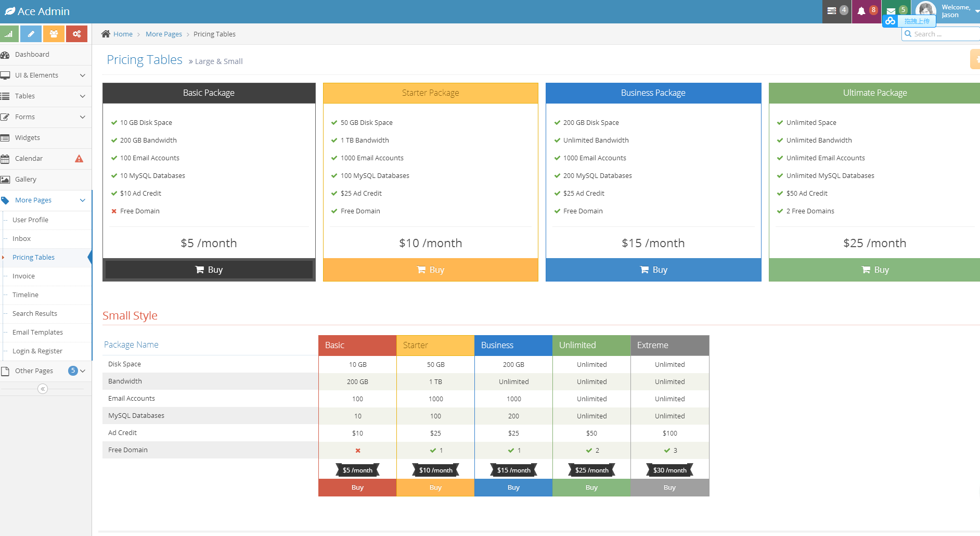Click the Widgets list icon in the sidebar
Image resolution: width=980 pixels, height=536 pixels.
click(5, 138)
